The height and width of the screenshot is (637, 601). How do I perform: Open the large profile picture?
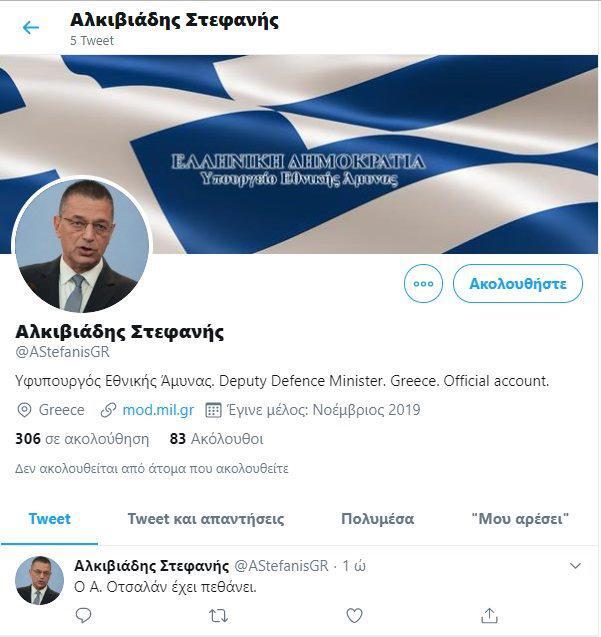(82, 246)
